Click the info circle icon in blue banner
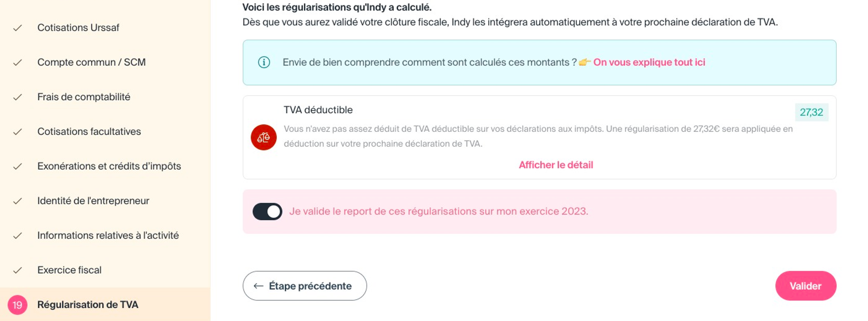 (x=264, y=62)
